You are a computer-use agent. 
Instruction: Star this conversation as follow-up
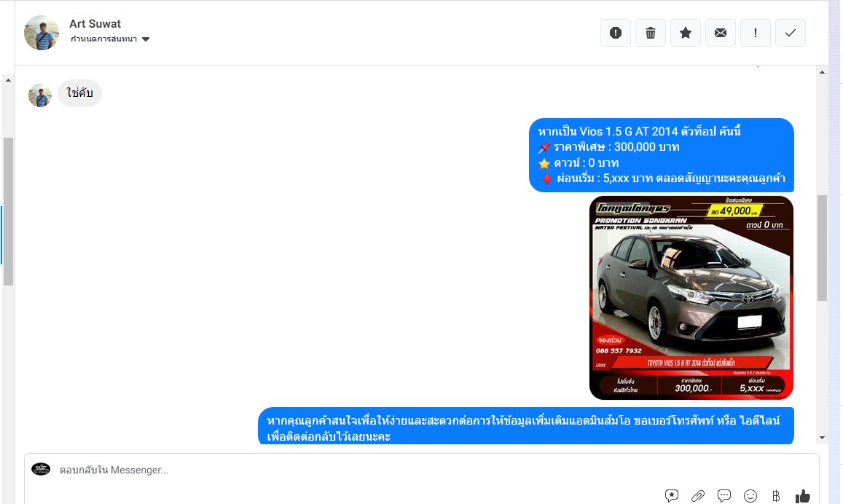click(686, 33)
